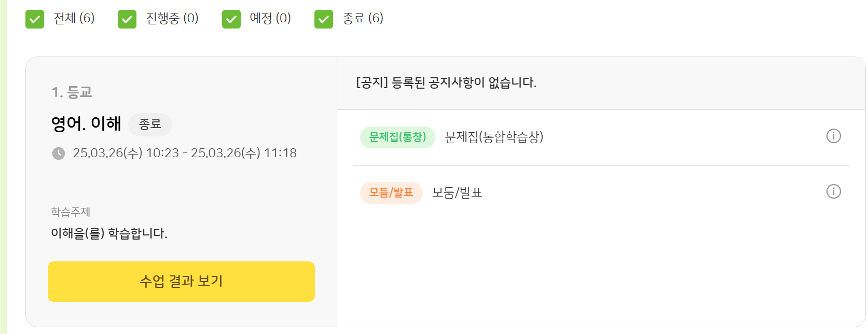Viewport: 868px width, 334px height.
Task: Open the 문제집(통합학습창) item
Action: point(494,137)
